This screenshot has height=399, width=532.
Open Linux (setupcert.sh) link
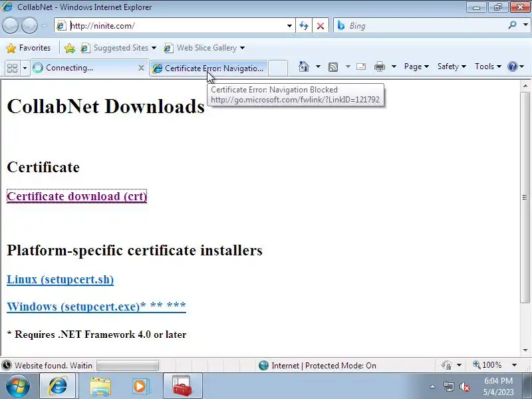[x=60, y=279]
